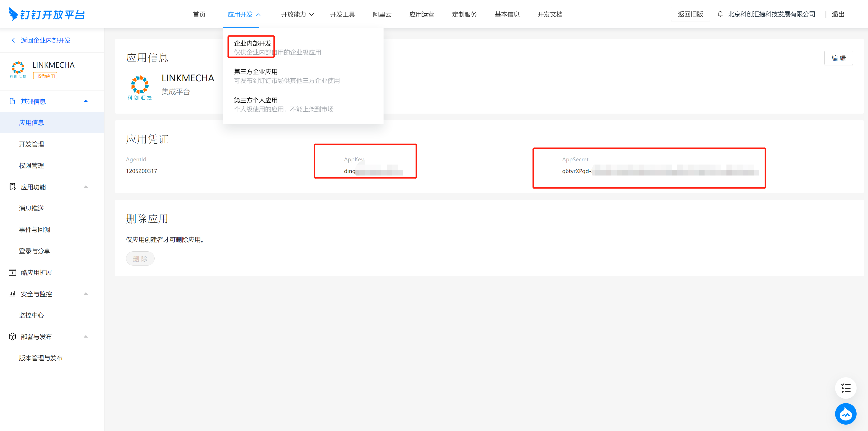Click the 删除 button
Viewport: 868px width, 431px height.
[x=140, y=259]
